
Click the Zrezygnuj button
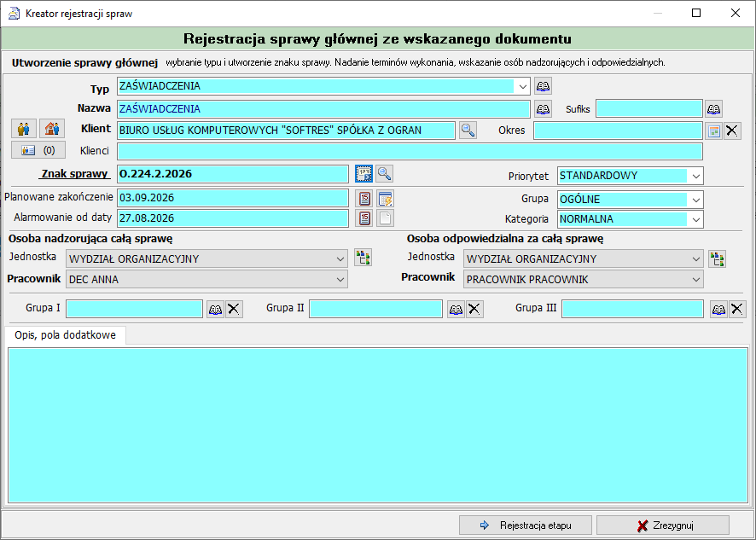click(x=663, y=525)
